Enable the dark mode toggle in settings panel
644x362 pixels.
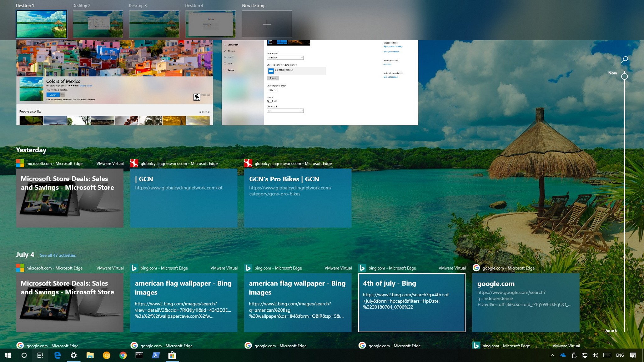(x=271, y=101)
